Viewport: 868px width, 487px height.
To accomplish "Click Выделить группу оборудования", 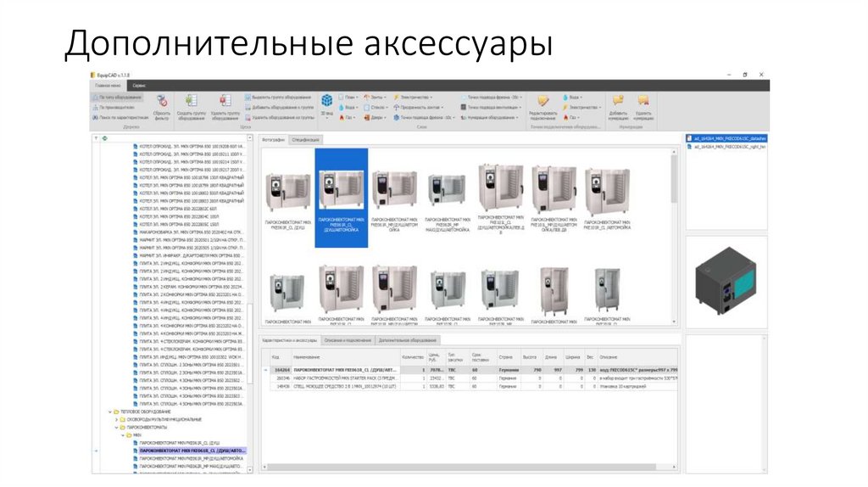I will [278, 97].
